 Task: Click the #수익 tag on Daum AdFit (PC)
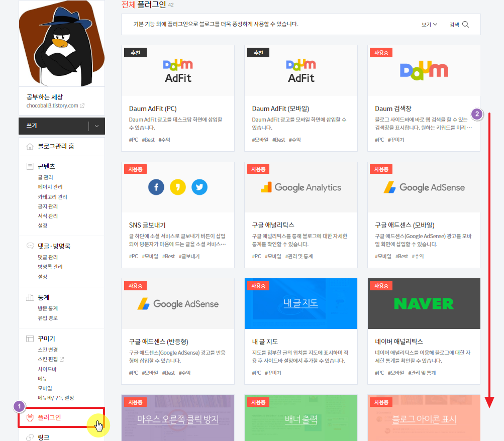[x=164, y=140]
